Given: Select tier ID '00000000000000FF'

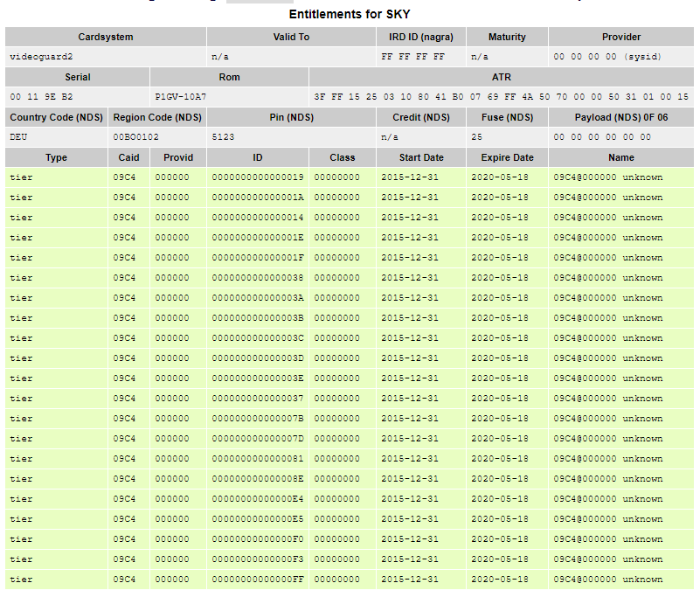Looking at the screenshot, I should coord(258,580).
